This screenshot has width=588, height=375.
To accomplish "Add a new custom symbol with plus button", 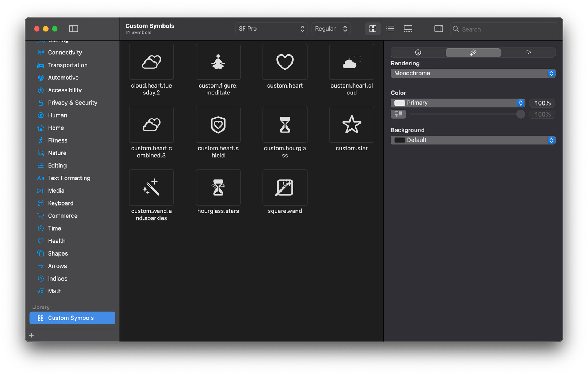I will [31, 335].
